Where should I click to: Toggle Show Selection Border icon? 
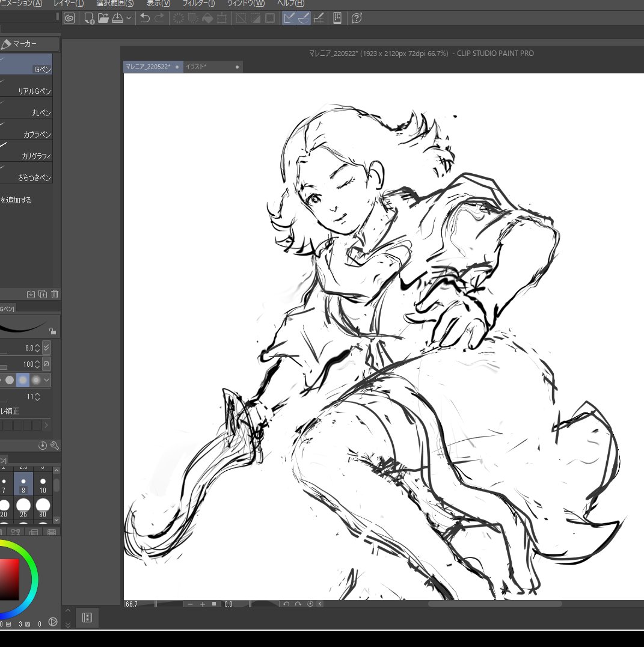[x=270, y=18]
